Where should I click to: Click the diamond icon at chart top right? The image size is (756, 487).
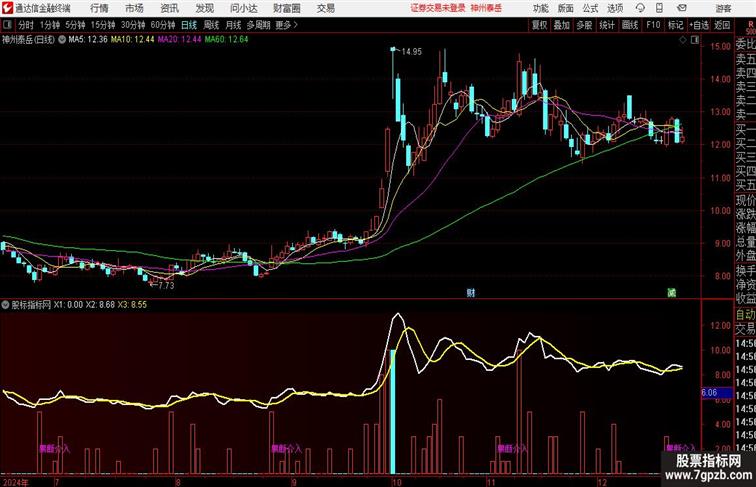tap(683, 40)
